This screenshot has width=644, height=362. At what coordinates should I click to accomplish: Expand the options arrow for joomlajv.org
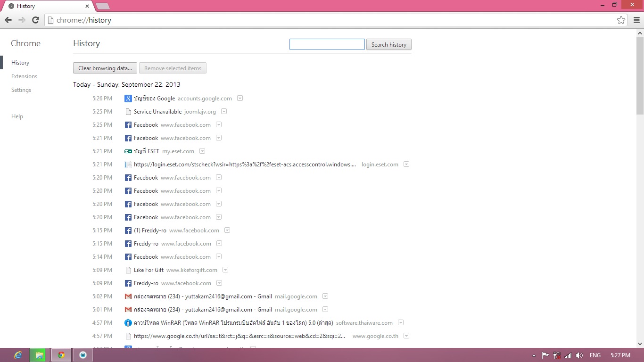point(224,112)
